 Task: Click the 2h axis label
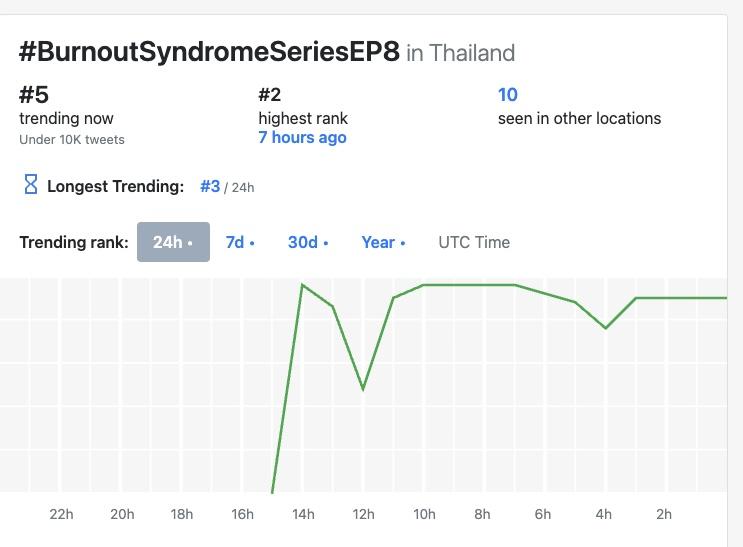pos(664,514)
